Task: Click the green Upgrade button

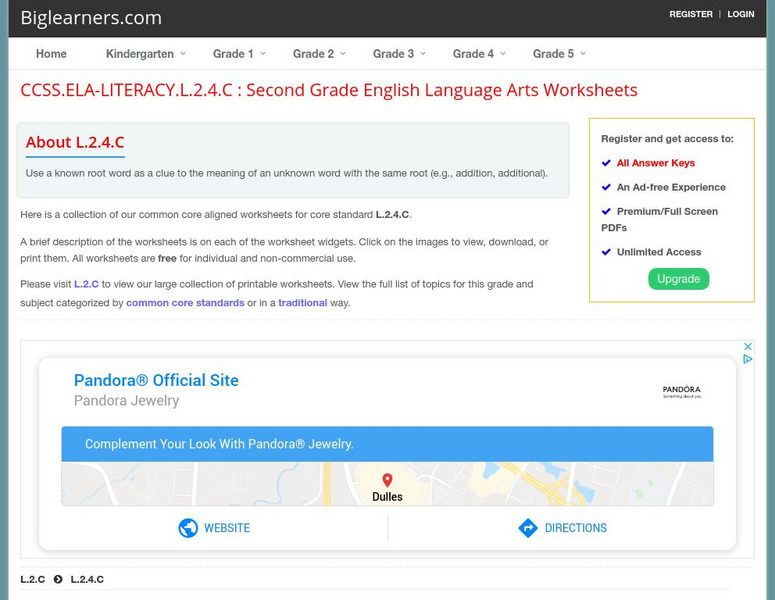Action: point(679,279)
